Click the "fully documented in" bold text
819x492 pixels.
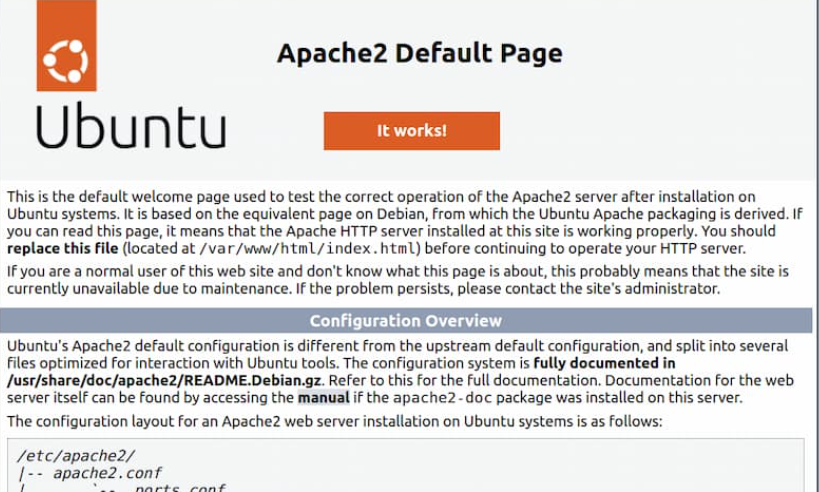[604, 363]
